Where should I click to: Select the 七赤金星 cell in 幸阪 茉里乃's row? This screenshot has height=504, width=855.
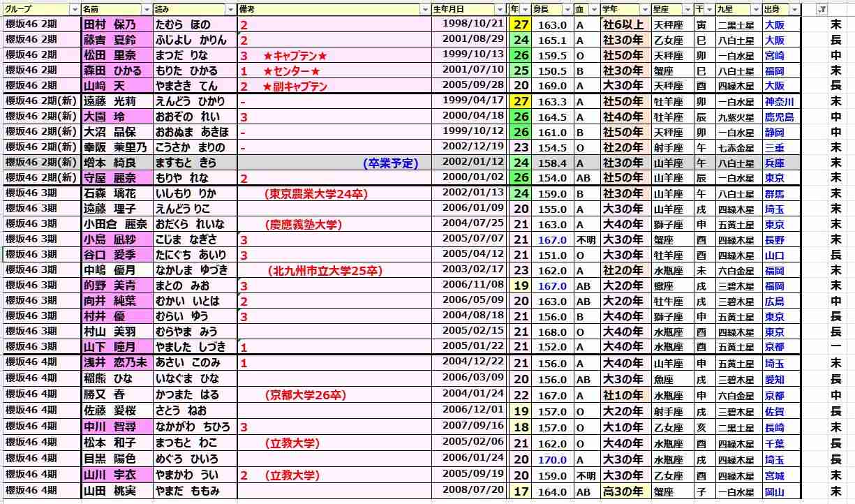739,148
